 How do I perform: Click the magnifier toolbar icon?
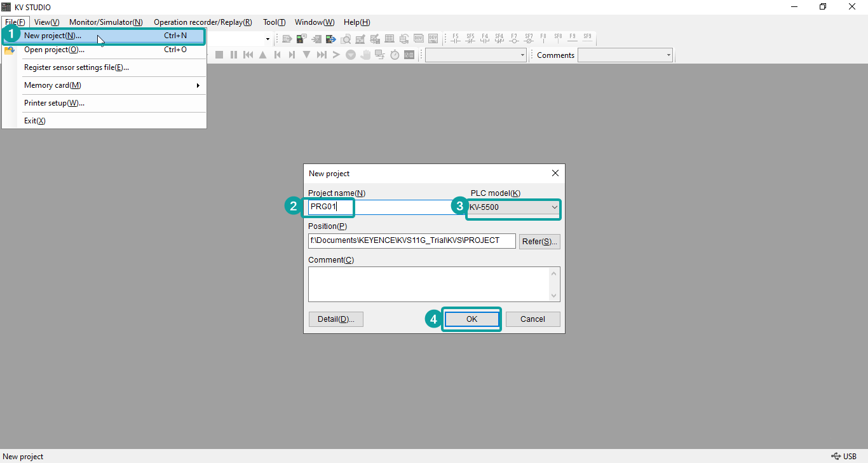click(x=346, y=38)
